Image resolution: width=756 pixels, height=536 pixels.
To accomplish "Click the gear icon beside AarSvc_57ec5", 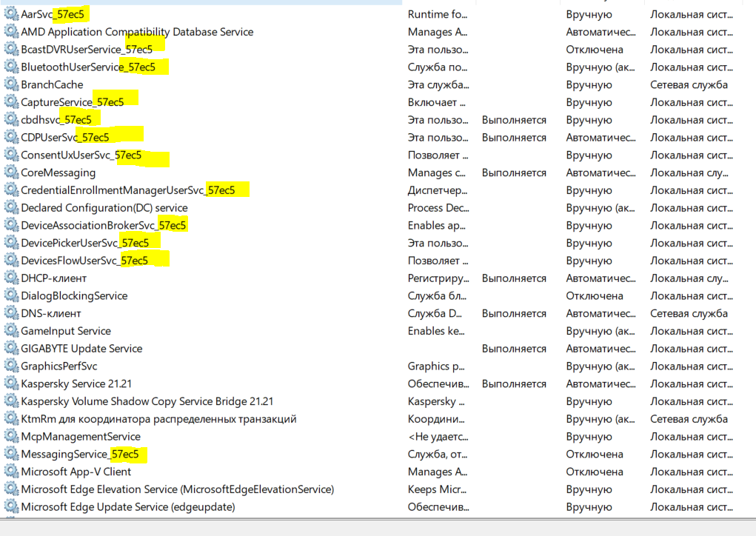I will pos(12,14).
